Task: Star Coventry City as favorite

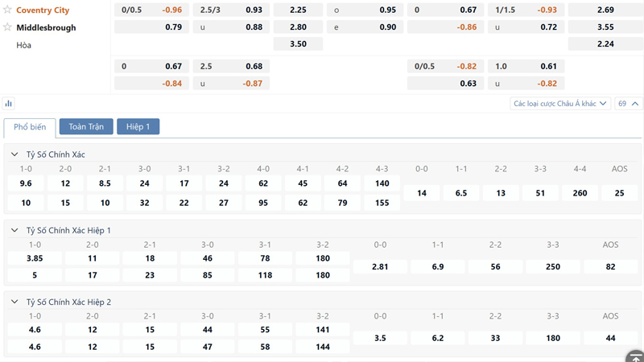Action: (x=7, y=10)
